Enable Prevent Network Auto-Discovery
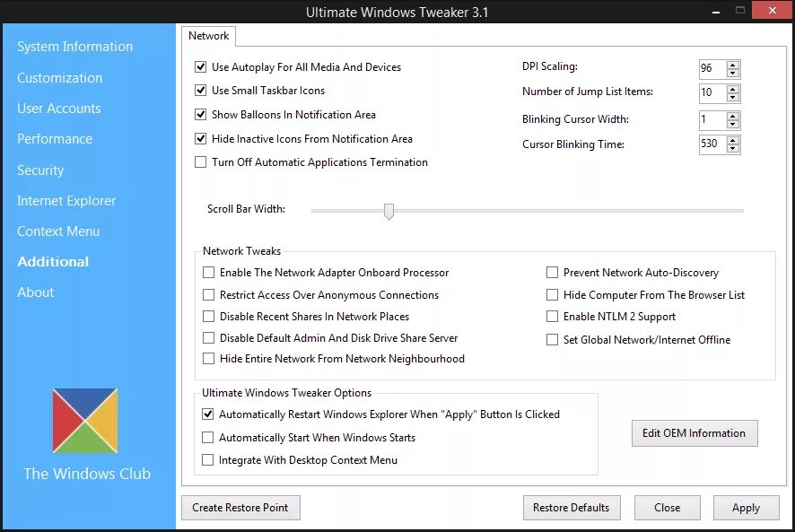Viewport: 795px width, 532px height. point(552,273)
